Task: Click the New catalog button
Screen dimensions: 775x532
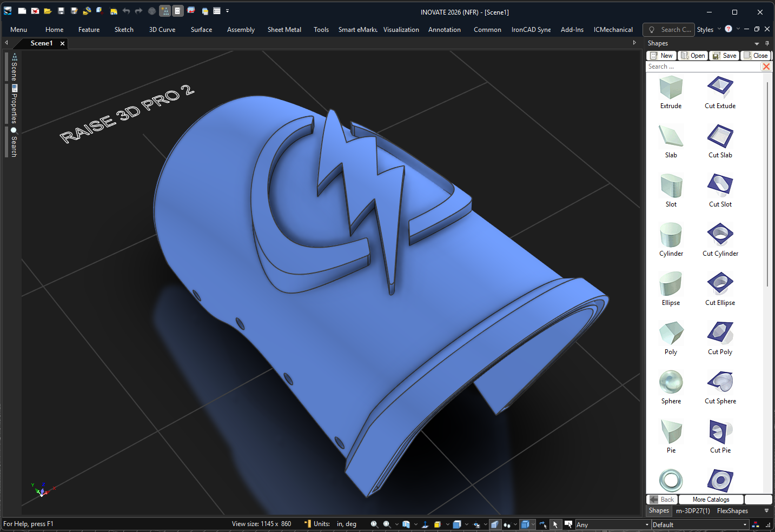Action: click(x=661, y=56)
